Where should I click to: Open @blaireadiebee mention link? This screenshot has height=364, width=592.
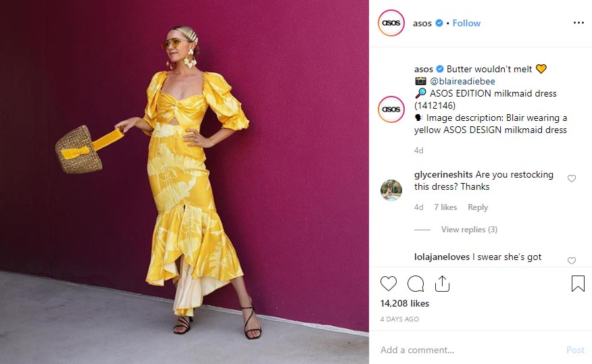click(x=462, y=81)
